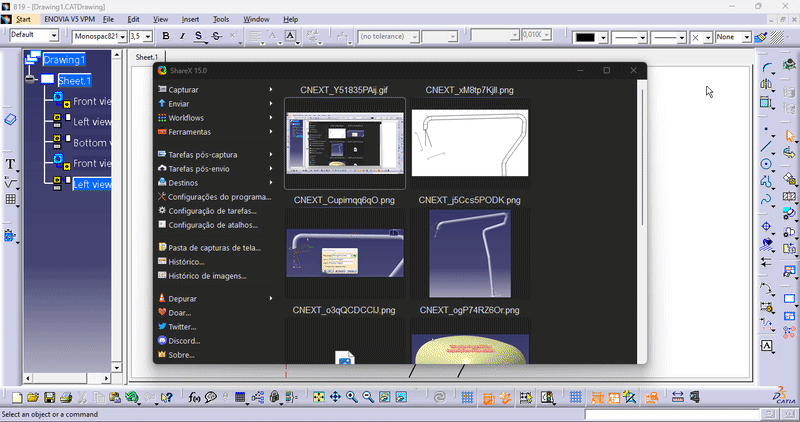800x422 pixels.
Task: Toggle Bold text formatting
Action: click(x=166, y=36)
